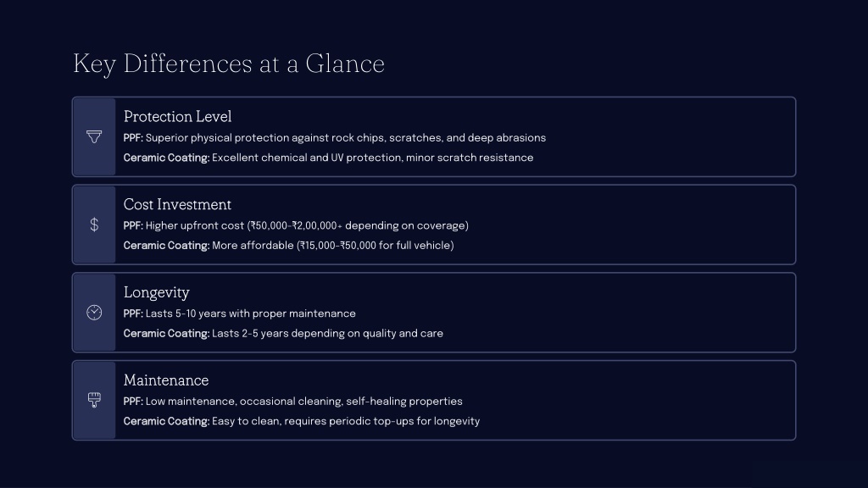Click the dollar sign icon
The height and width of the screenshot is (488, 868).
click(94, 225)
